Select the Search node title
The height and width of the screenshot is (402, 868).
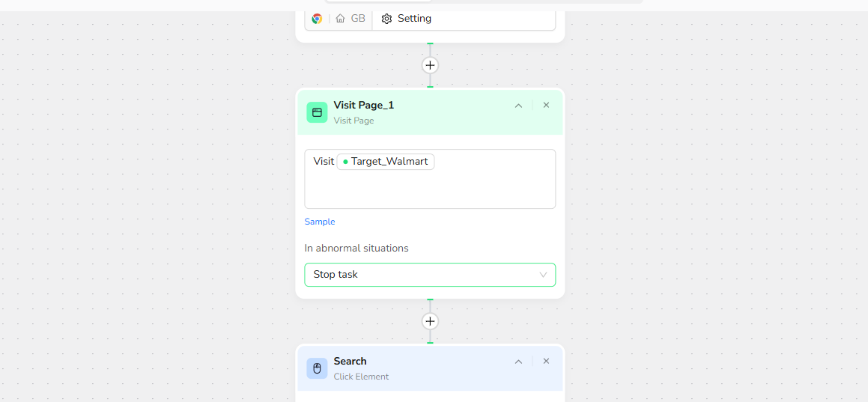(x=350, y=362)
